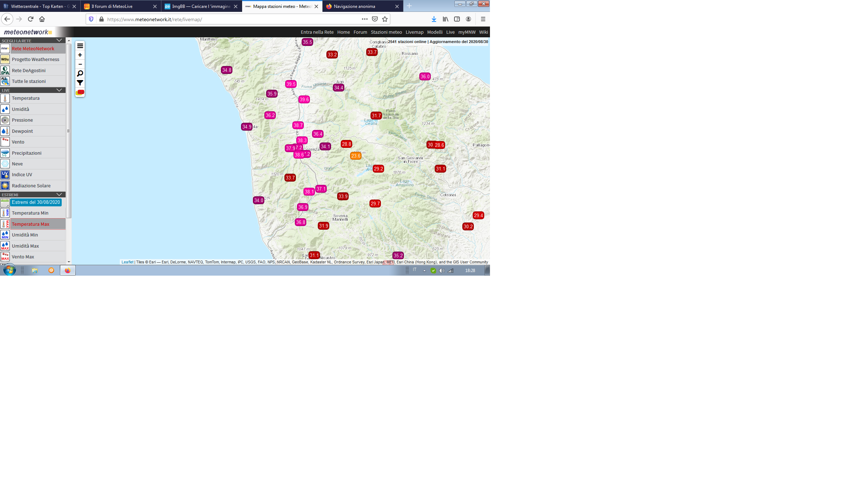The image size is (868, 501).
Task: Select Temperatura Min extreme
Action: pyautogui.click(x=30, y=213)
